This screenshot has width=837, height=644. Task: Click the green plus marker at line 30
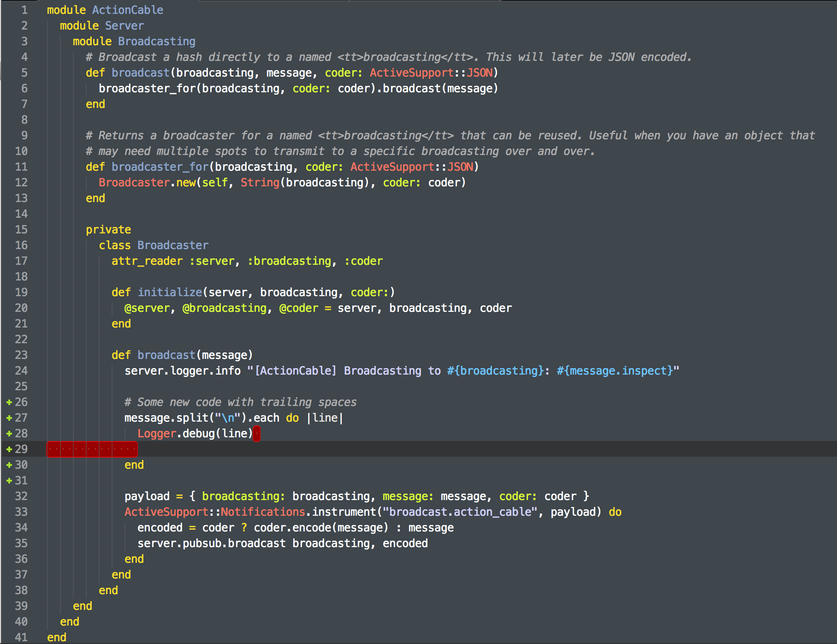coord(9,465)
